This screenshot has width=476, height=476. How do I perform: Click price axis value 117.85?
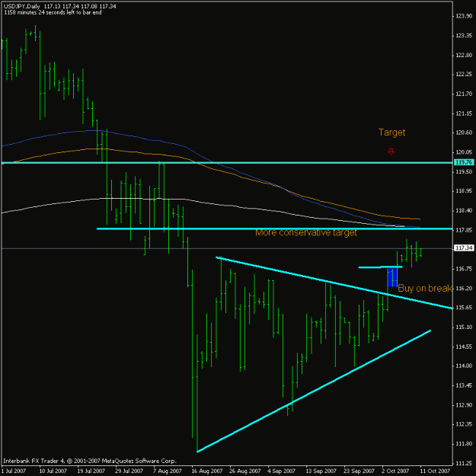(464, 230)
